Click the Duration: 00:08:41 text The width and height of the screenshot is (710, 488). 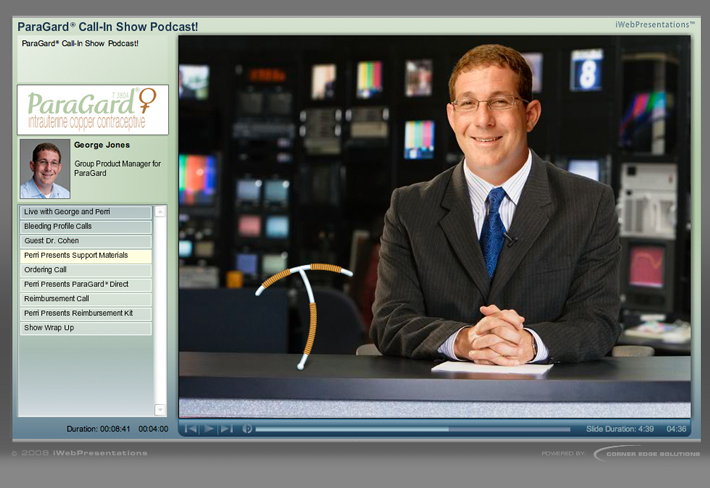point(98,429)
